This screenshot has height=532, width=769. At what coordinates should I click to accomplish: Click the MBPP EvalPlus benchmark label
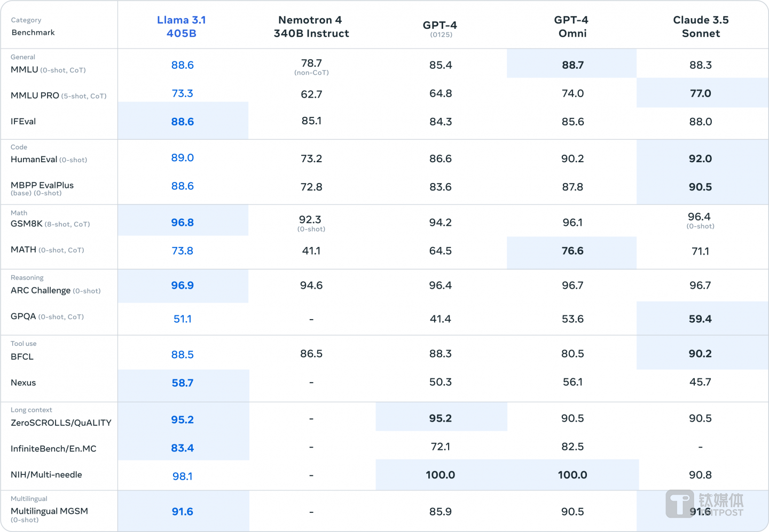(42, 186)
